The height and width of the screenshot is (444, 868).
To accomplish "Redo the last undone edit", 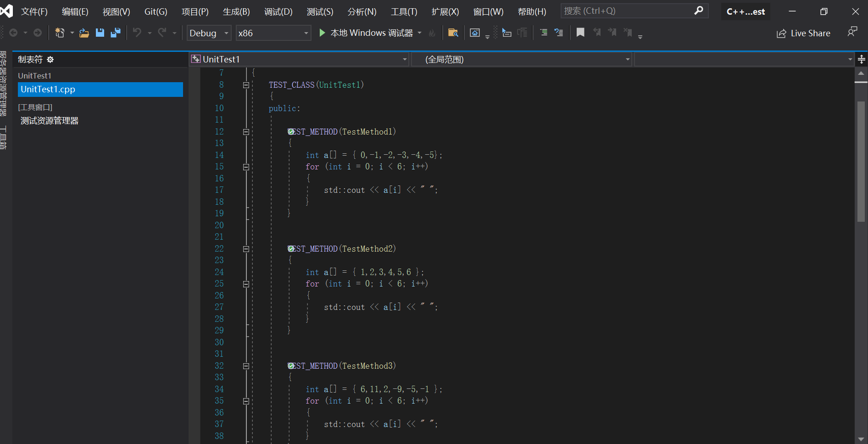I will (162, 33).
